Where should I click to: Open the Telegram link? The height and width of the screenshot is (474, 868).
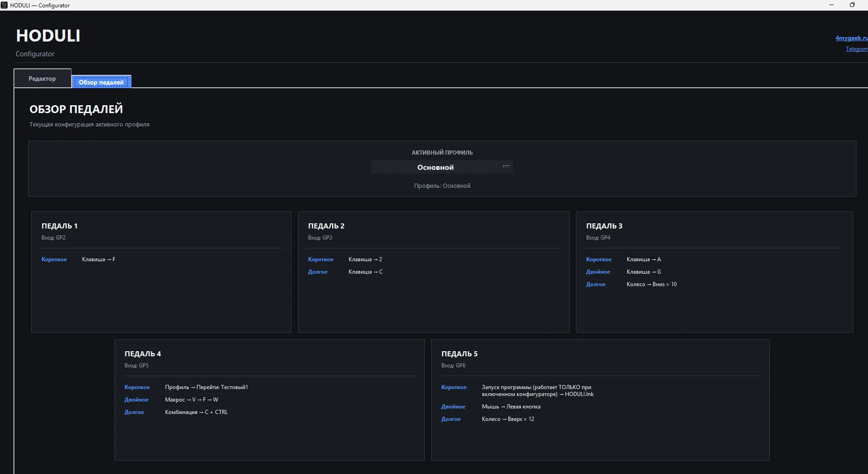click(x=856, y=49)
